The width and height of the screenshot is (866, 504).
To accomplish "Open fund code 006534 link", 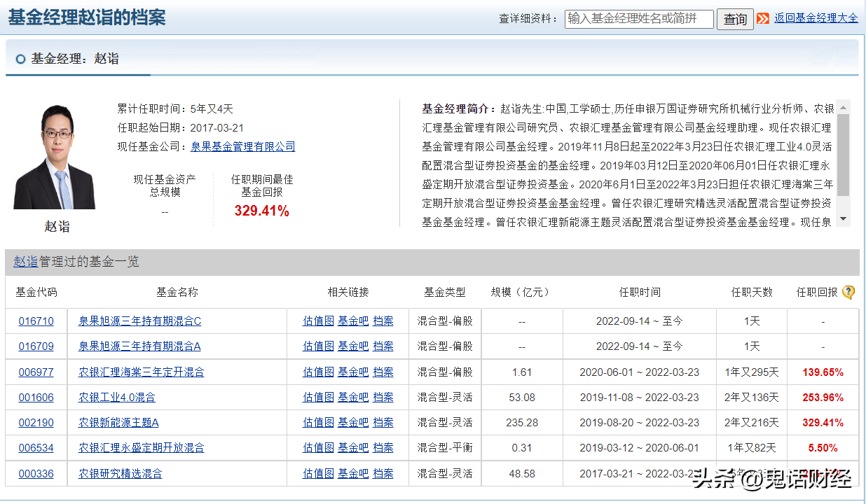I will click(36, 448).
